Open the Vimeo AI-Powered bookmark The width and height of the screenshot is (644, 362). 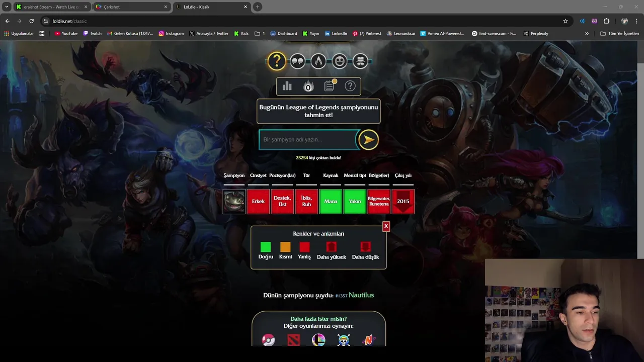pyautogui.click(x=442, y=34)
